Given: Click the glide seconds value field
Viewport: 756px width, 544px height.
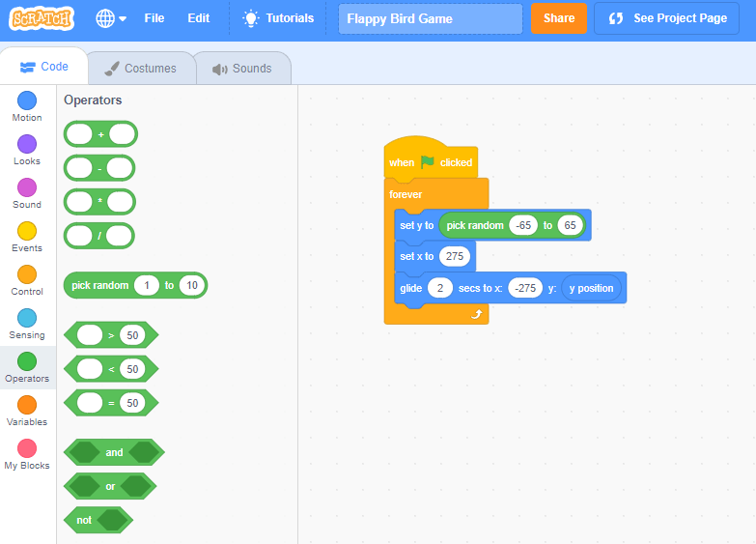Looking at the screenshot, I should click(x=439, y=288).
